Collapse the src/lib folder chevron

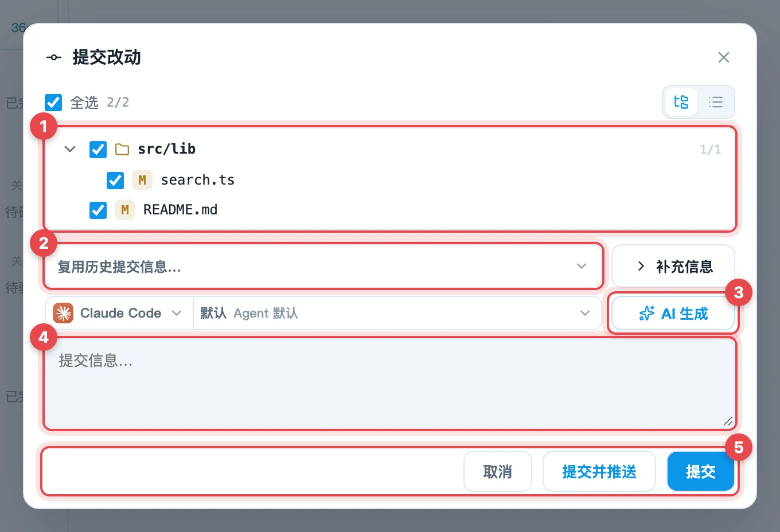click(70, 149)
